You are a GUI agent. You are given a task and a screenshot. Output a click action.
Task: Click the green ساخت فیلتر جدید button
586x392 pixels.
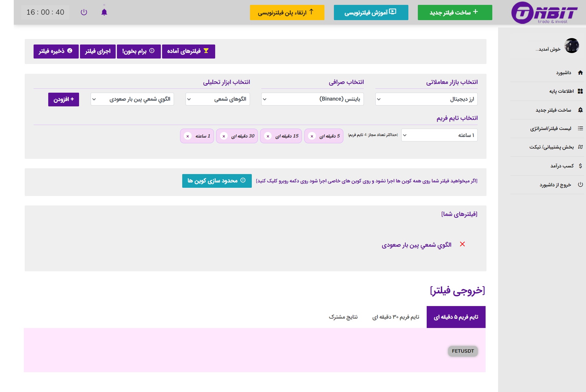tap(454, 12)
